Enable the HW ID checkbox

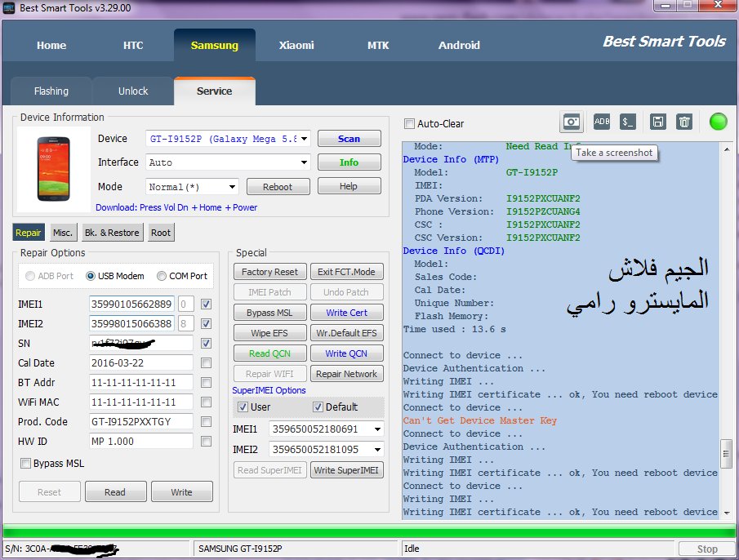pos(206,442)
